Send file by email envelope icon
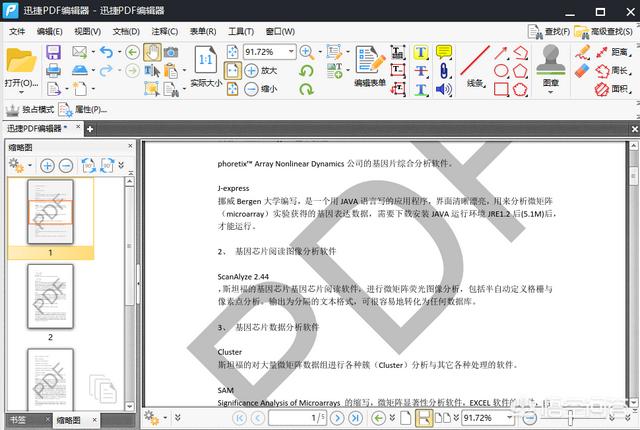This screenshot has height=430, width=640. [80, 52]
